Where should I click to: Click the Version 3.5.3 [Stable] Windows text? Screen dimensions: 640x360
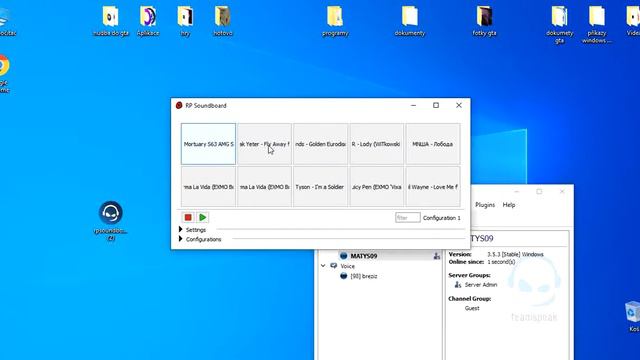[x=515, y=254]
